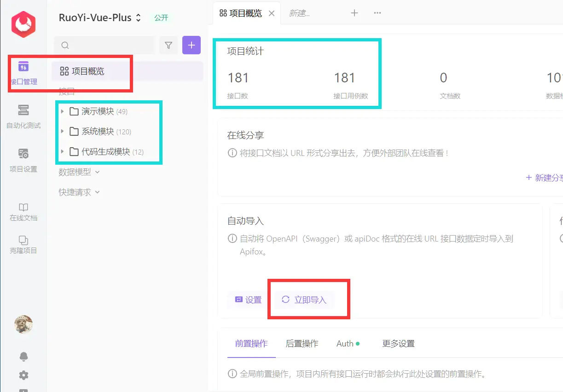Expand the 代码生成模块 folder arrow
563x392 pixels.
click(x=62, y=152)
